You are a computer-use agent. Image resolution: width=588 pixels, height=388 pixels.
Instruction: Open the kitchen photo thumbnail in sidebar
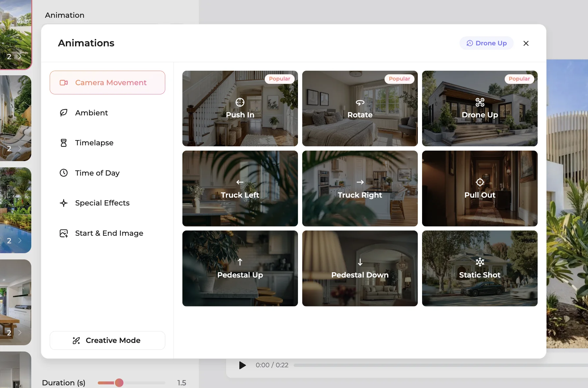[x=15, y=302]
